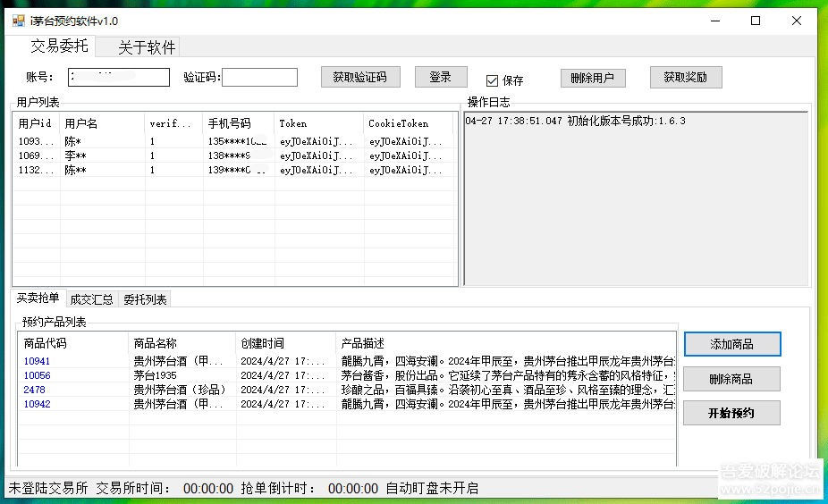Select product code 10942

[37, 404]
